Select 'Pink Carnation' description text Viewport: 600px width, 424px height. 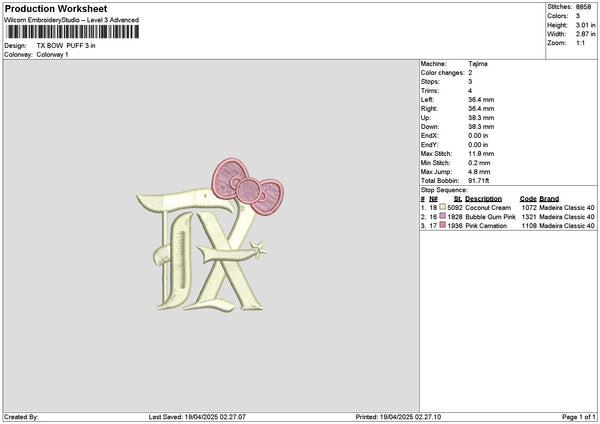coord(486,226)
